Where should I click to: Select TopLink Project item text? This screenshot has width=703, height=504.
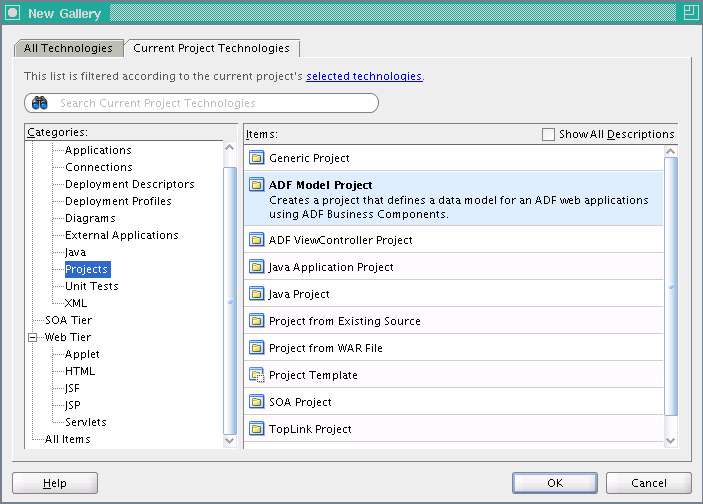pos(310,429)
